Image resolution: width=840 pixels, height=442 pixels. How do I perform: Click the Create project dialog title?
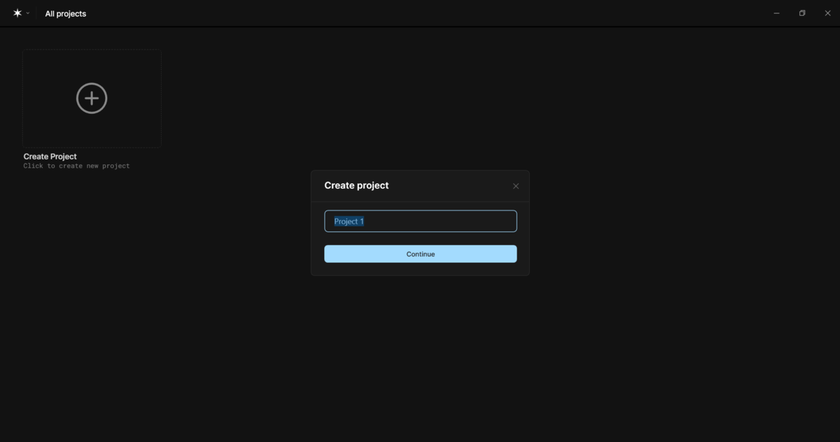[356, 185]
